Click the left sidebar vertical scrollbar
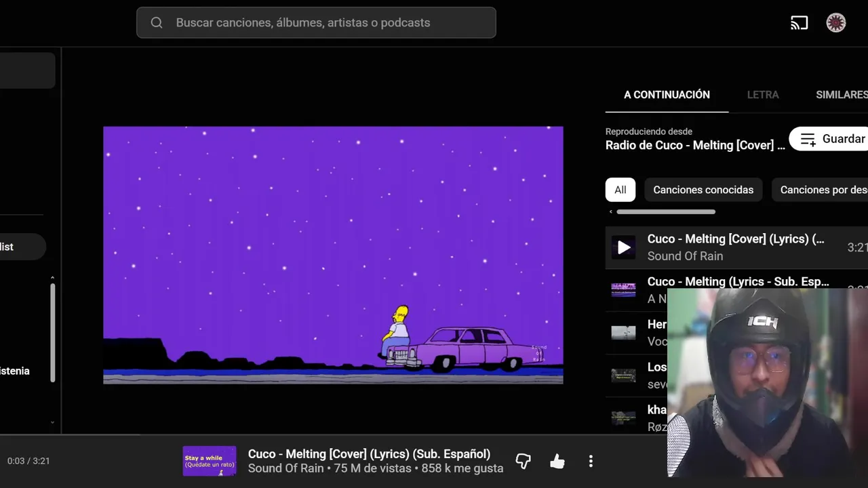This screenshot has height=488, width=868. pos(52,332)
